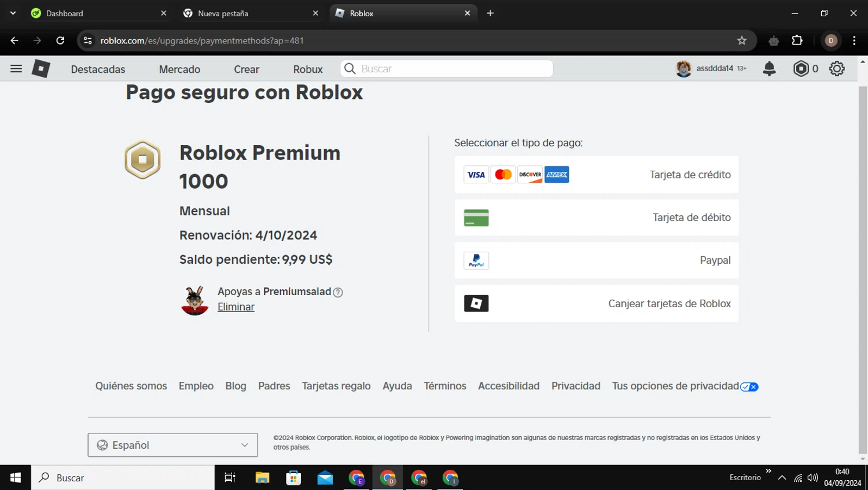Choose Paypal as payment method
This screenshot has height=490, width=868.
coord(597,260)
